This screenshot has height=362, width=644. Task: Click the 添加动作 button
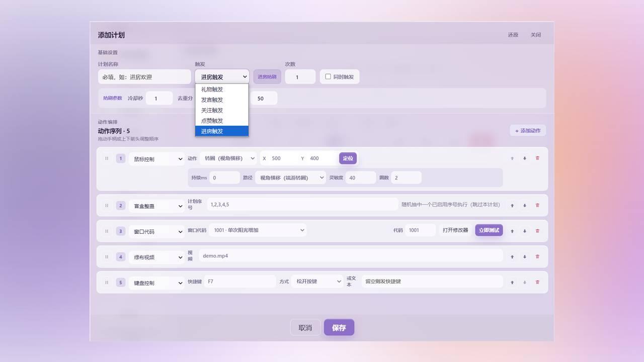[x=528, y=130]
